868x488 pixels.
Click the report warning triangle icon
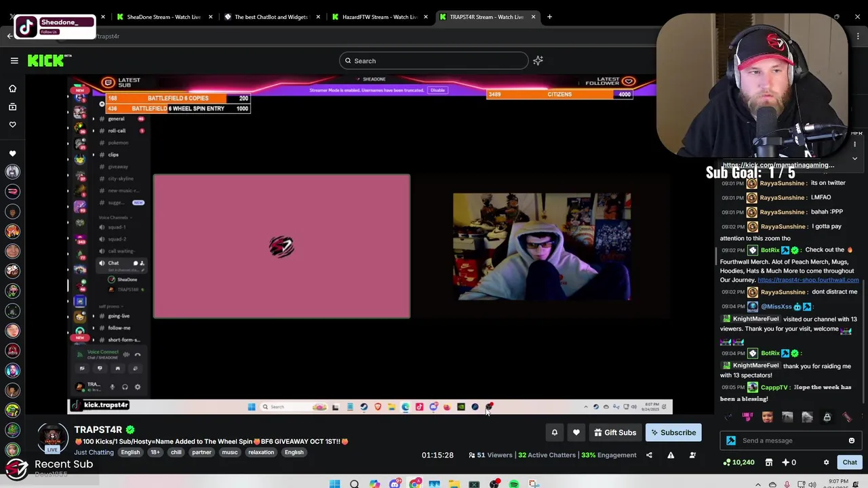[671, 455]
